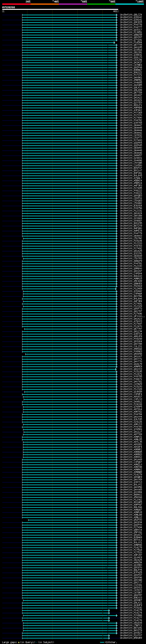Click the arrowhead of the UniRef100_P12469 alignment
This screenshot has height=644, width=146.
(116, 289)
